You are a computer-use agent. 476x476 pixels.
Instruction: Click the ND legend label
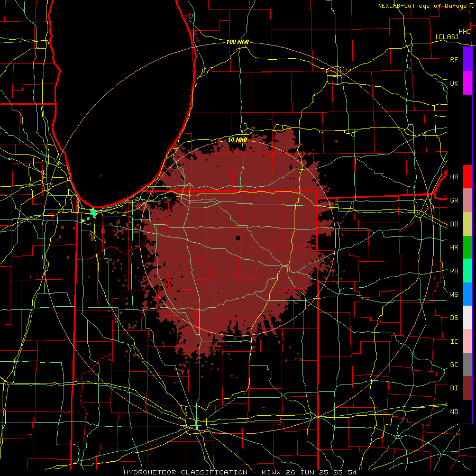click(x=454, y=412)
